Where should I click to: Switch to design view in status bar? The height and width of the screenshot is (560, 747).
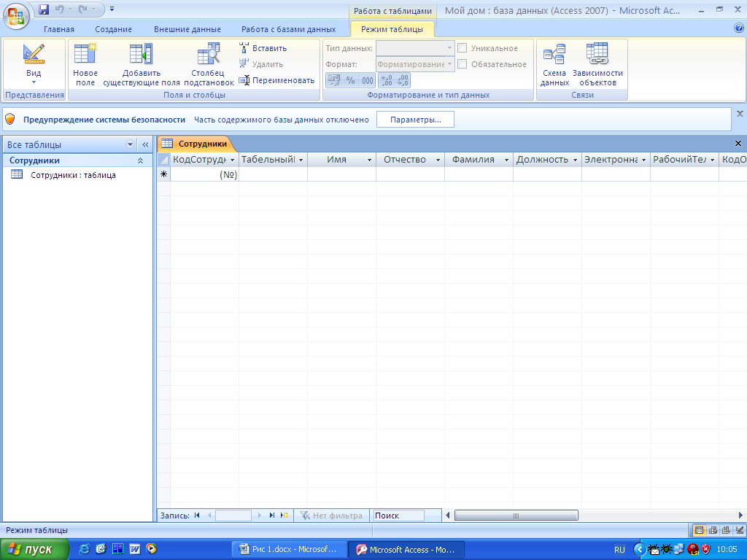[x=740, y=530]
